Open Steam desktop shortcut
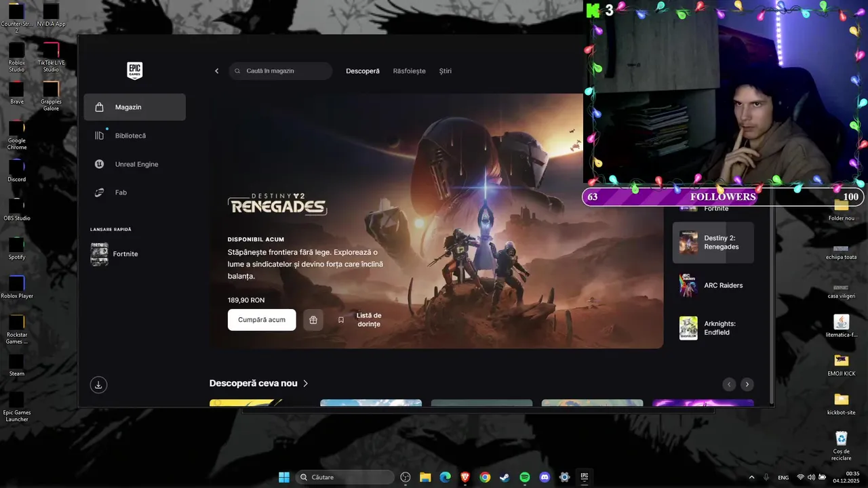This screenshot has width=868, height=488. pos(16,366)
